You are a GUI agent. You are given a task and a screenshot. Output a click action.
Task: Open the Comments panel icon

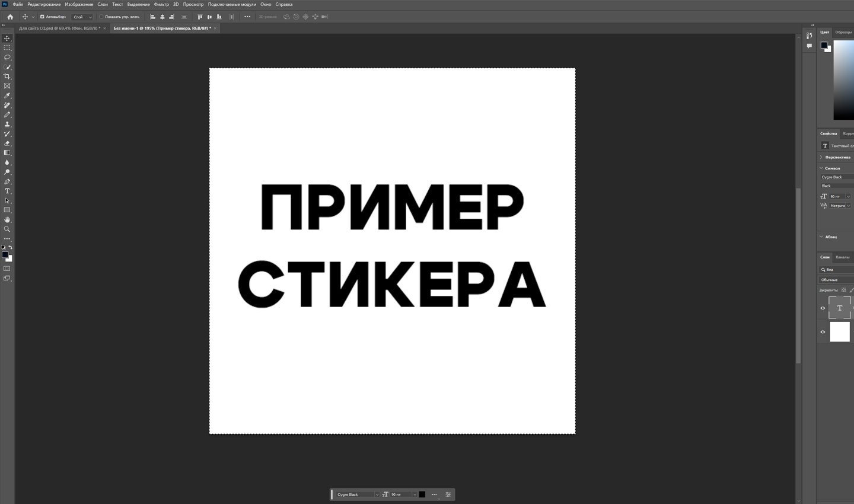point(810,46)
